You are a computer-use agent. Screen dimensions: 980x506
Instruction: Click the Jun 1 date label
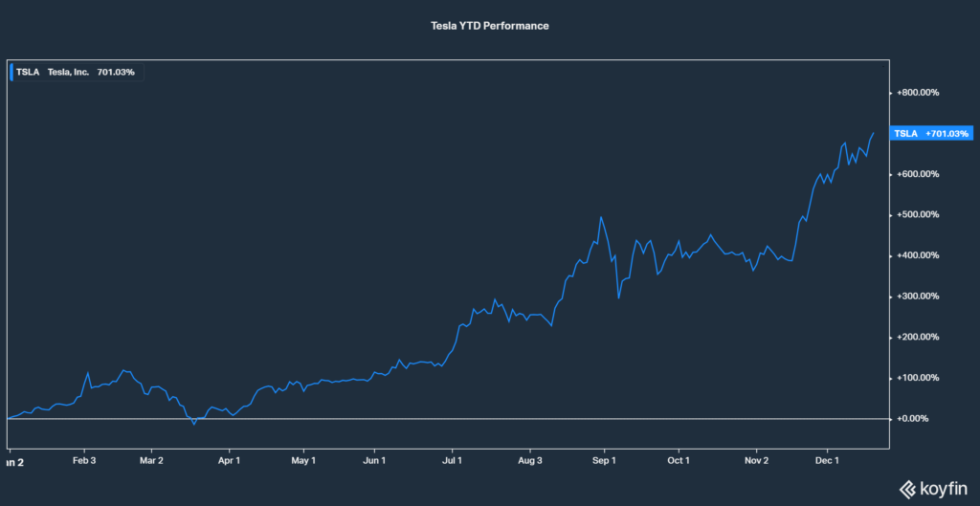click(375, 461)
